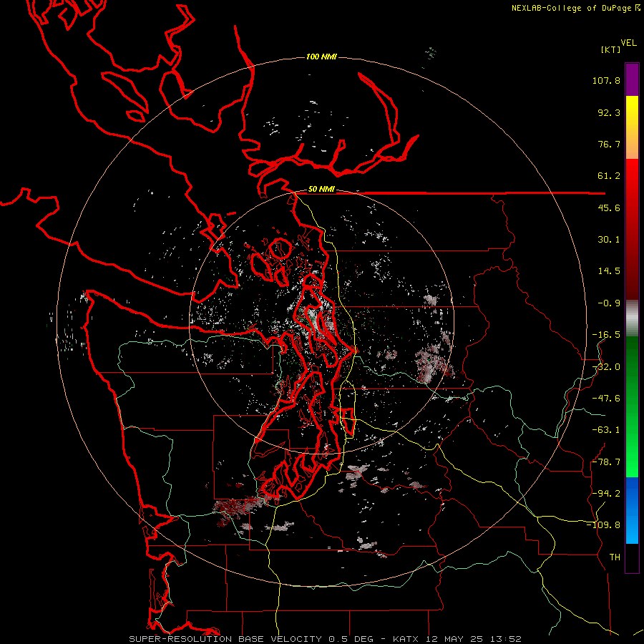Click the TH threshold legend label
644x644 pixels.
615,557
